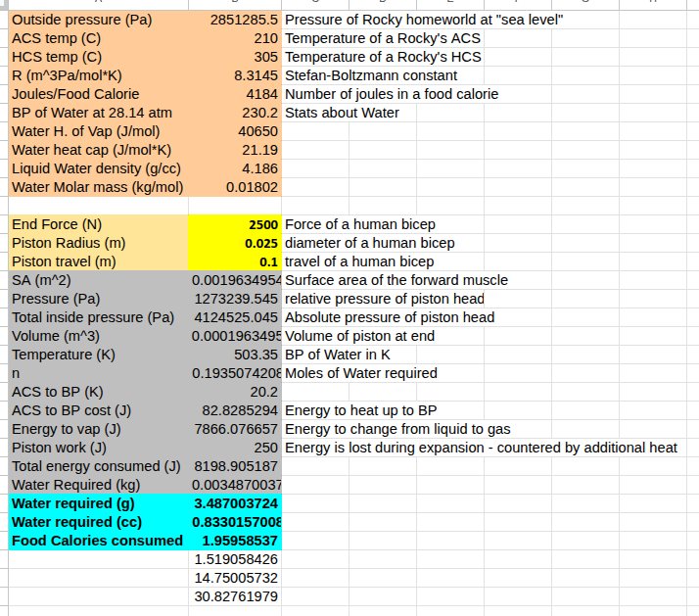Select the Total inside pressure value 4124525.045
699x616 pixels.
[x=235, y=317]
